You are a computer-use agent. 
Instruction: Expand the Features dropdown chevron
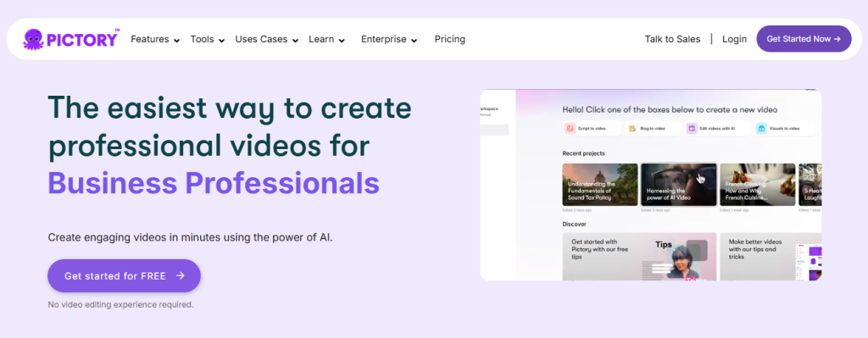pos(176,41)
